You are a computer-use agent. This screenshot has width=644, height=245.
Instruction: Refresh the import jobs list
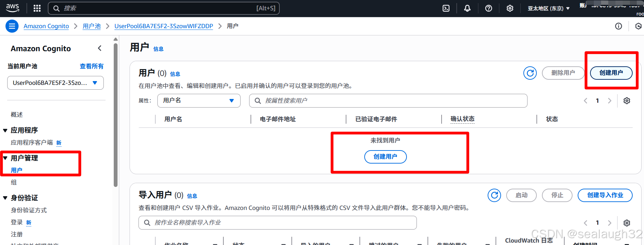(x=494, y=195)
